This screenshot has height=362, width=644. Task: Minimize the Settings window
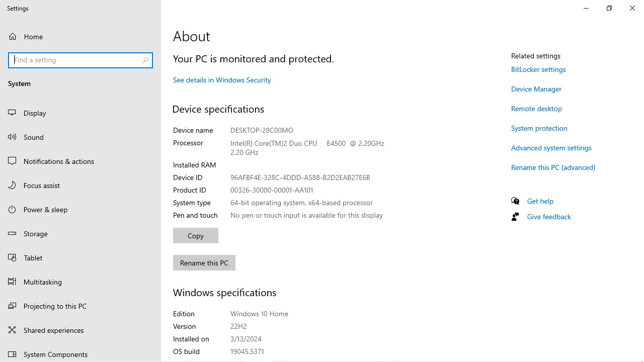pos(586,8)
